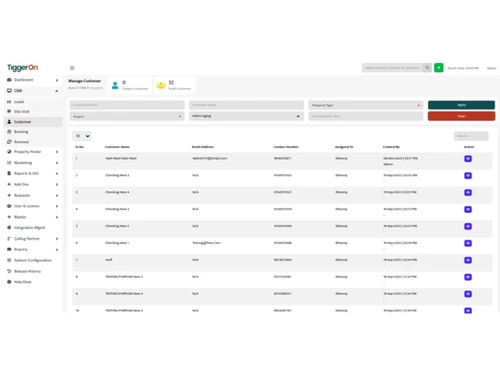Viewport: 500px width, 375px height.
Task: Click the Home breadcrumb link
Action: [x=72, y=88]
